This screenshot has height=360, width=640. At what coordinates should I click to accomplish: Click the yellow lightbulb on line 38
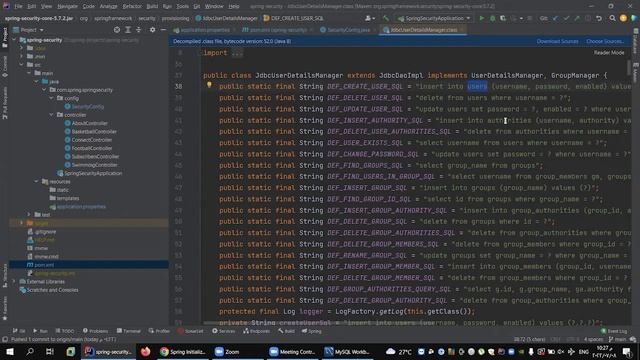209,85
